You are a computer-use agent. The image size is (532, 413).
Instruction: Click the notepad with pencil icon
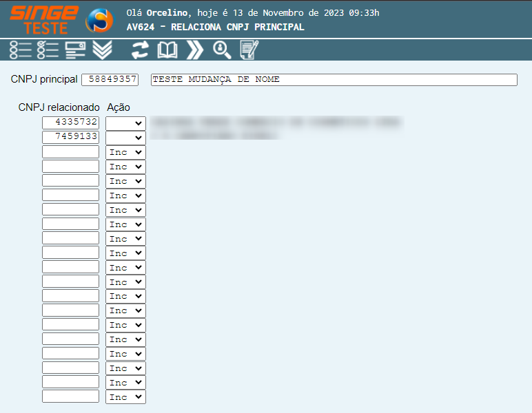(x=248, y=50)
